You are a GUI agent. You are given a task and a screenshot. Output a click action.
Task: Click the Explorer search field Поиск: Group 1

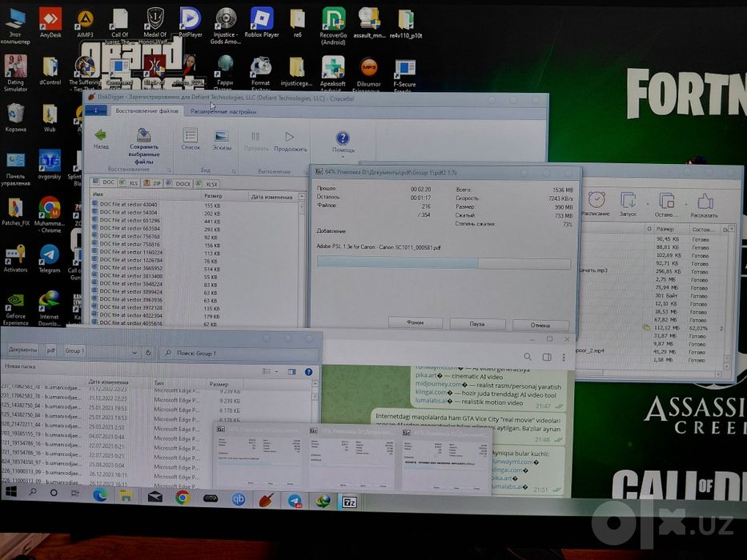(x=239, y=354)
